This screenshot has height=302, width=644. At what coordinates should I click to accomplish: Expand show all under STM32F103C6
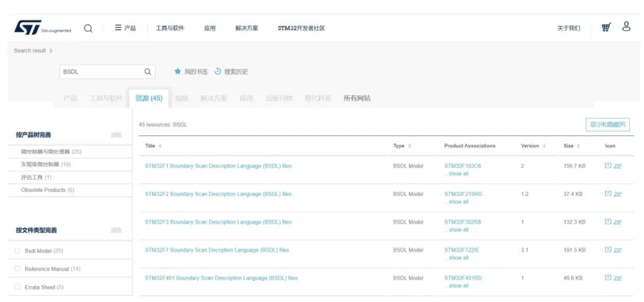[457, 174]
